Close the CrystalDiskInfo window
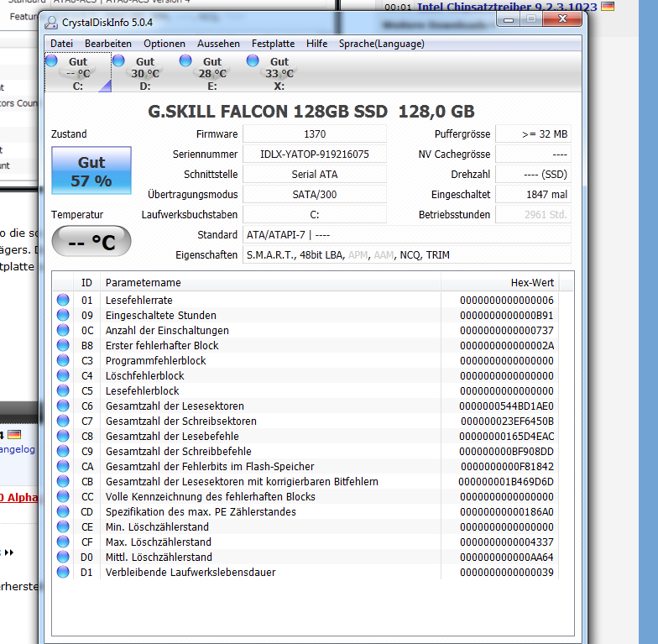This screenshot has width=658, height=644. [x=562, y=18]
